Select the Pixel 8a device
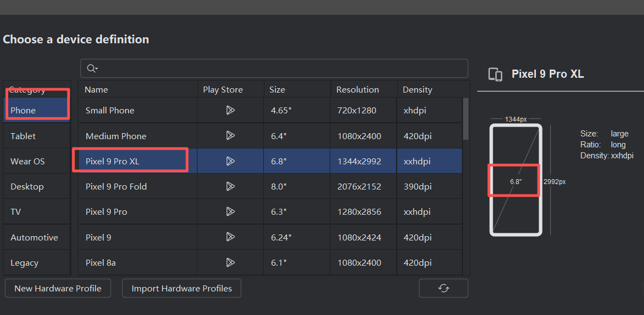Screen dimensions: 644x315 138,262
